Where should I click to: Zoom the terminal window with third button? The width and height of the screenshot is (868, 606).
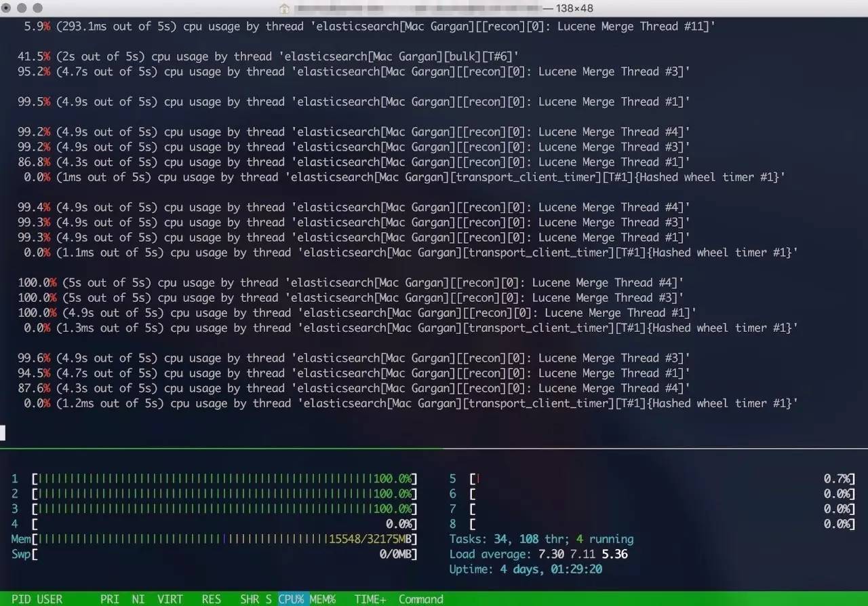(37, 8)
